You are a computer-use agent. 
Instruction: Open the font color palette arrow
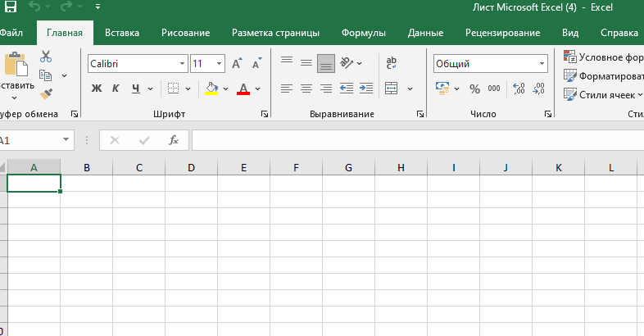[257, 89]
